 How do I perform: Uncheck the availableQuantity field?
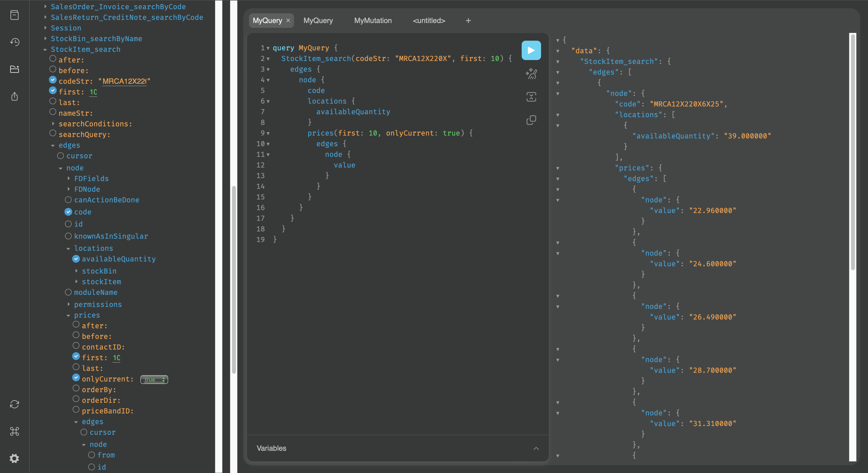pyautogui.click(x=76, y=259)
